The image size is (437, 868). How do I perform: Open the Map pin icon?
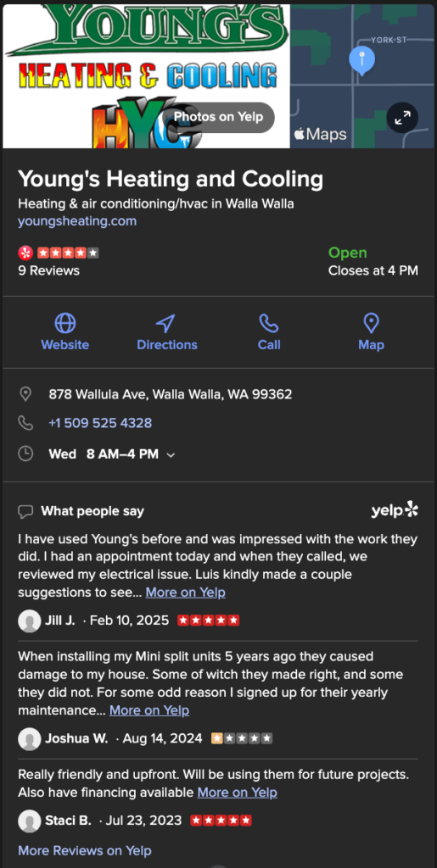[x=371, y=323]
